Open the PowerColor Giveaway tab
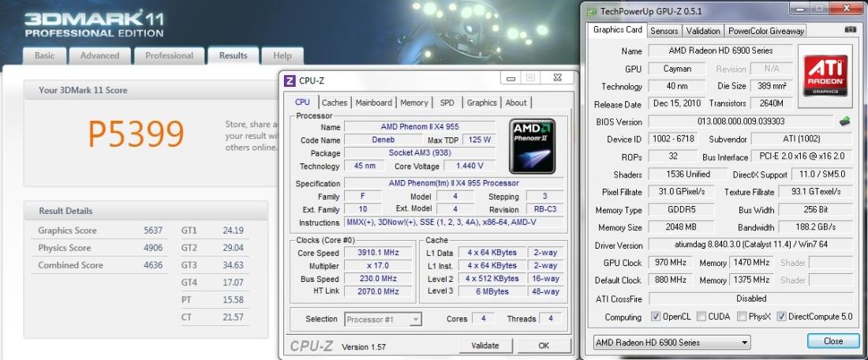The image size is (868, 360). pyautogui.click(x=765, y=31)
